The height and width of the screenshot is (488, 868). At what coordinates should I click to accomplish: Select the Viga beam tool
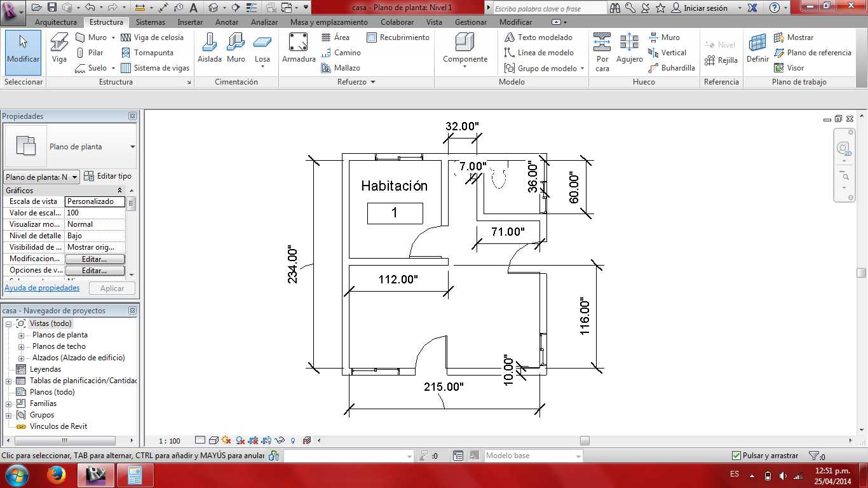[59, 48]
